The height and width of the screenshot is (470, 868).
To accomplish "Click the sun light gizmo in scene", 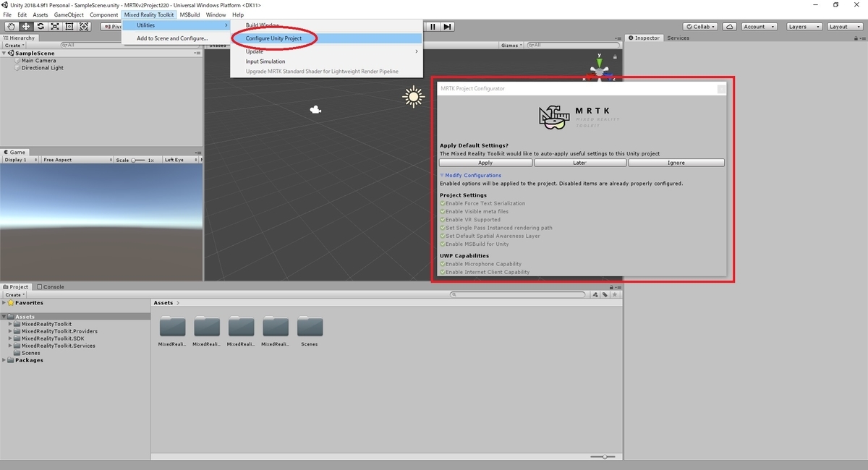I will click(414, 96).
